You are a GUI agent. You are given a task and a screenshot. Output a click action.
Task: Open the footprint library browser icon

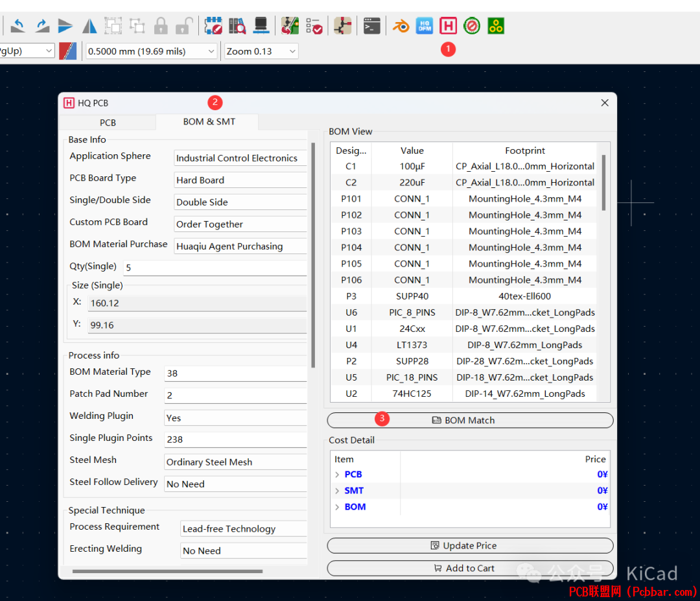click(x=237, y=26)
